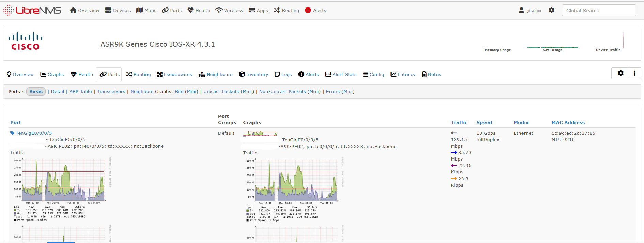644x243 pixels.
Task: Click the Alert Stats bar chart icon
Action: point(328,74)
